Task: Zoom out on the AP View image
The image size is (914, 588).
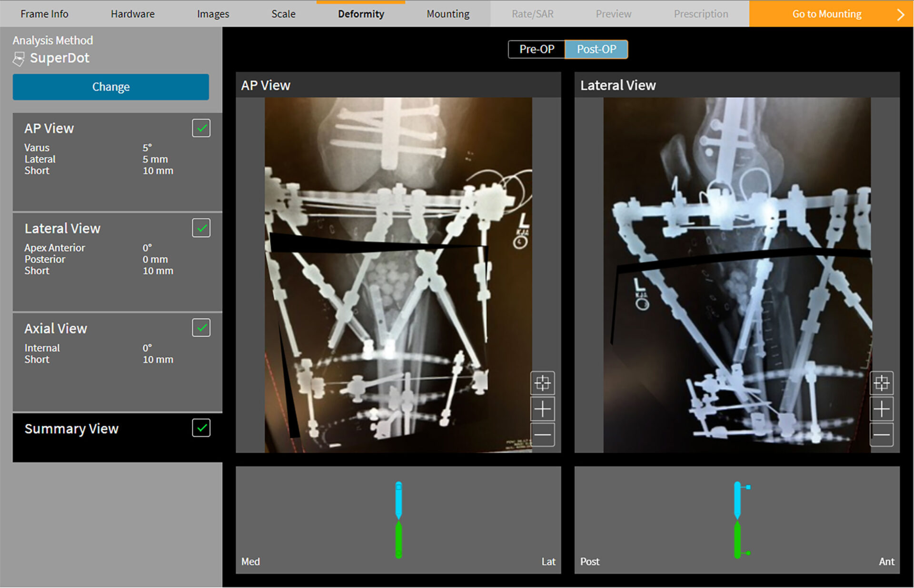Action: [542, 435]
